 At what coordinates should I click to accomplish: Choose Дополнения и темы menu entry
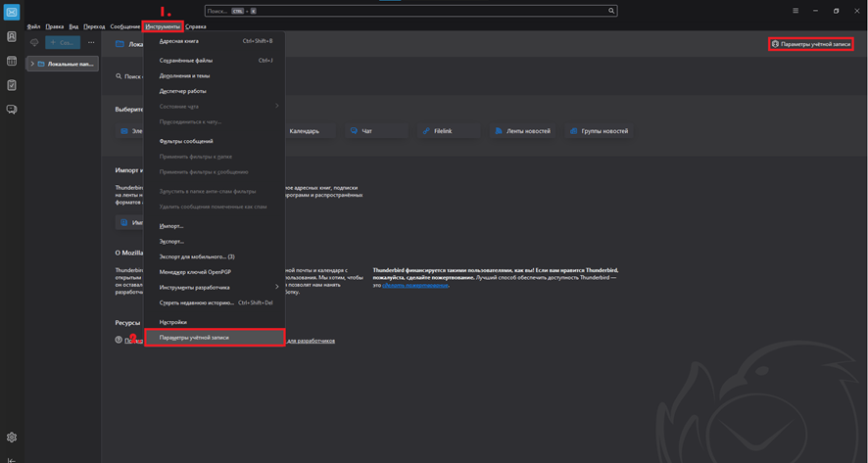click(x=215, y=75)
